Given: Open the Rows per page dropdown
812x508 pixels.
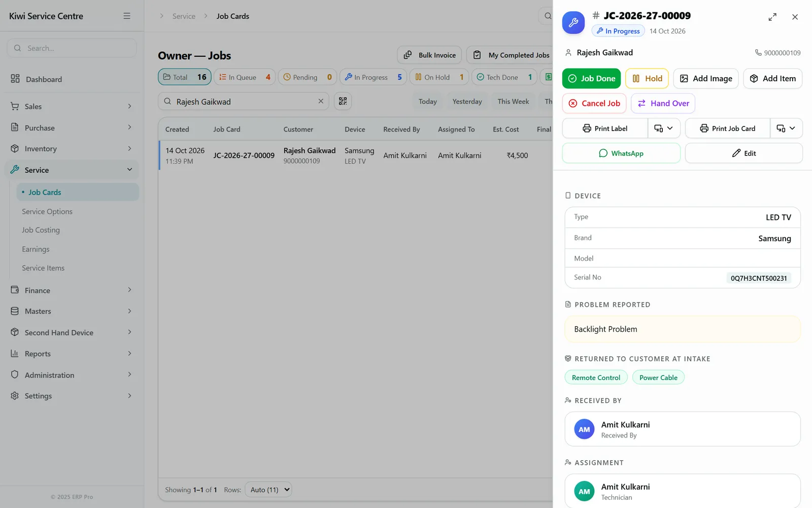Looking at the screenshot, I should coord(268,490).
